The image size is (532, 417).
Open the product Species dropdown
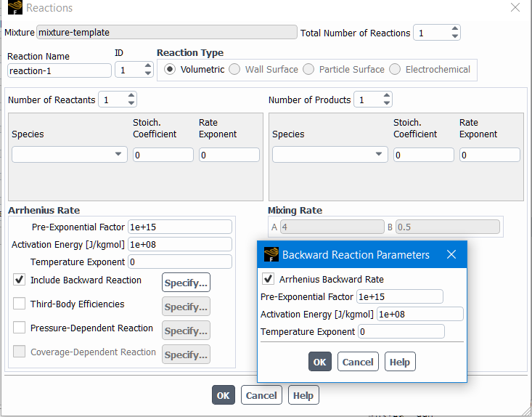click(x=330, y=155)
